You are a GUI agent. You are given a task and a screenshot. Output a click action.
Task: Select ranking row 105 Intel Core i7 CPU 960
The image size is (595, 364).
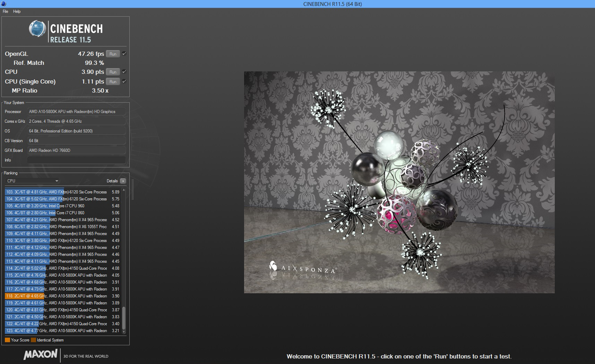[63, 206]
